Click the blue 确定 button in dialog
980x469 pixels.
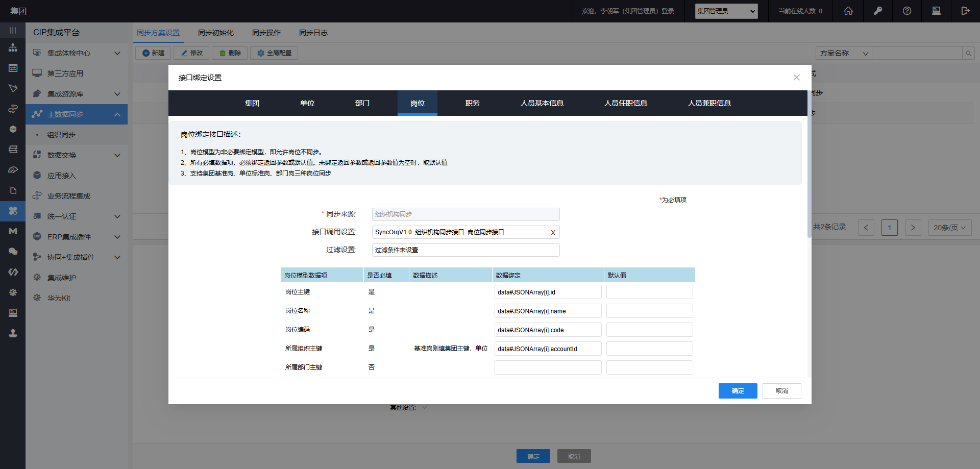pyautogui.click(x=738, y=391)
